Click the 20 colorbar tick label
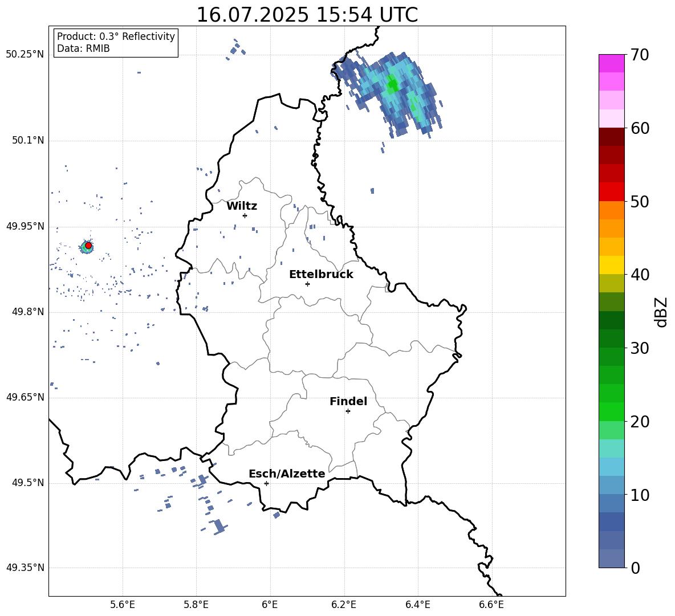Image resolution: width=675 pixels, height=616 pixels. [x=640, y=422]
